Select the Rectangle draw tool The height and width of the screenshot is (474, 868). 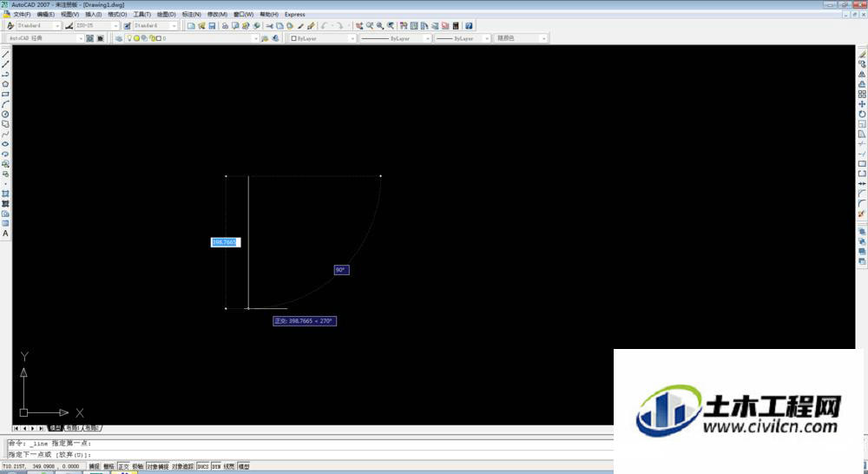[5, 94]
